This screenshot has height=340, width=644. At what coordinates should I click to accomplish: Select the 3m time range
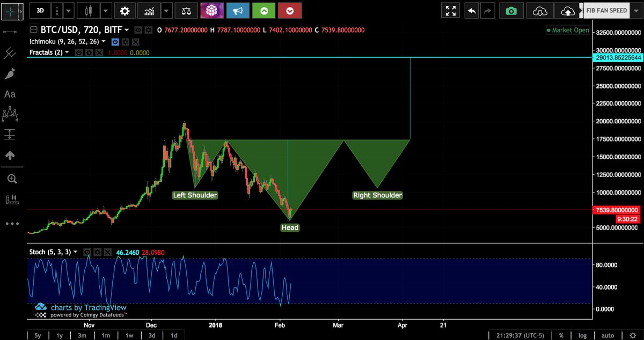pos(82,335)
